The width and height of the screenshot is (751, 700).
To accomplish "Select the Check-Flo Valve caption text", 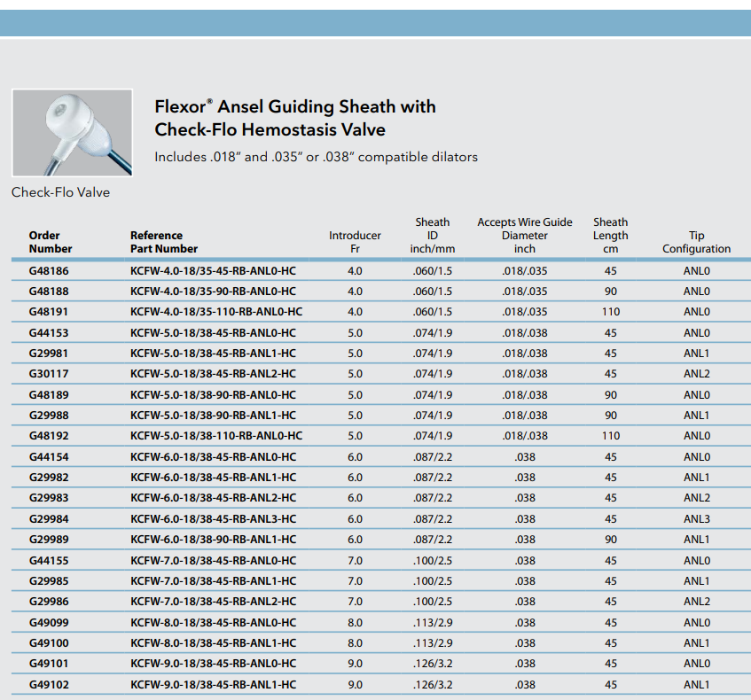I will pyautogui.click(x=61, y=192).
